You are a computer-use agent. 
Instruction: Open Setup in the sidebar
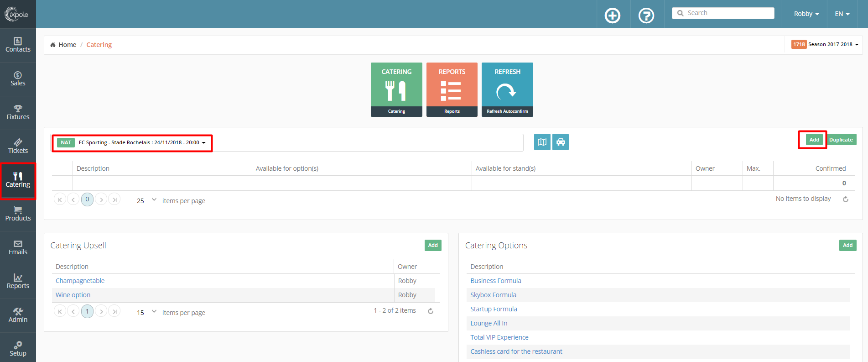(x=18, y=348)
